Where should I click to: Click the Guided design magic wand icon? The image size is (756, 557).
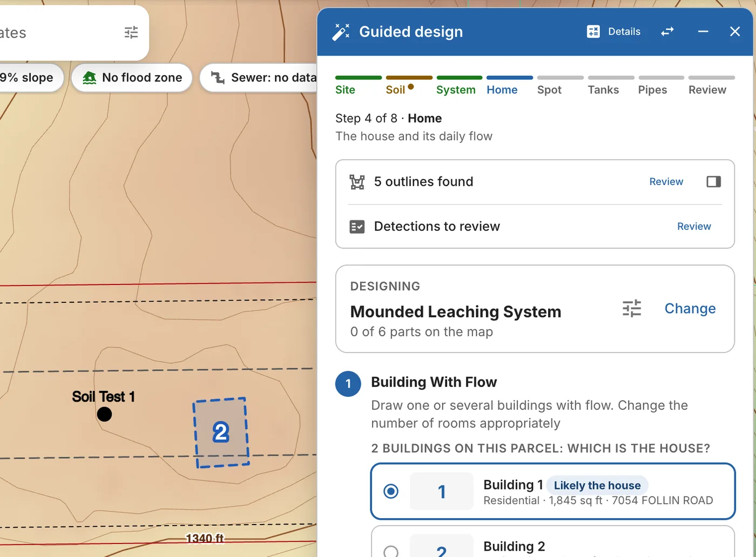[341, 32]
